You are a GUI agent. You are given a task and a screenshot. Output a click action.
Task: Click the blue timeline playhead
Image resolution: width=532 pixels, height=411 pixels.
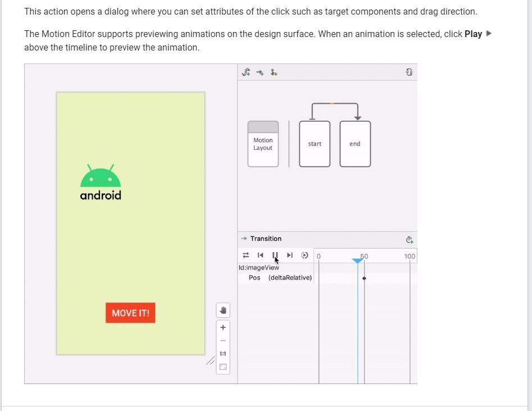click(357, 261)
